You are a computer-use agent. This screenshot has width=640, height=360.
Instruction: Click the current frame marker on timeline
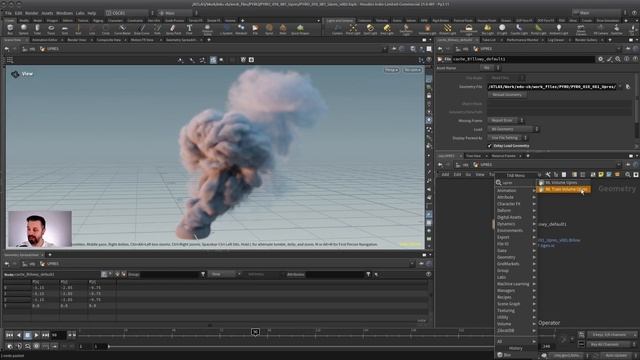pyautogui.click(x=256, y=332)
